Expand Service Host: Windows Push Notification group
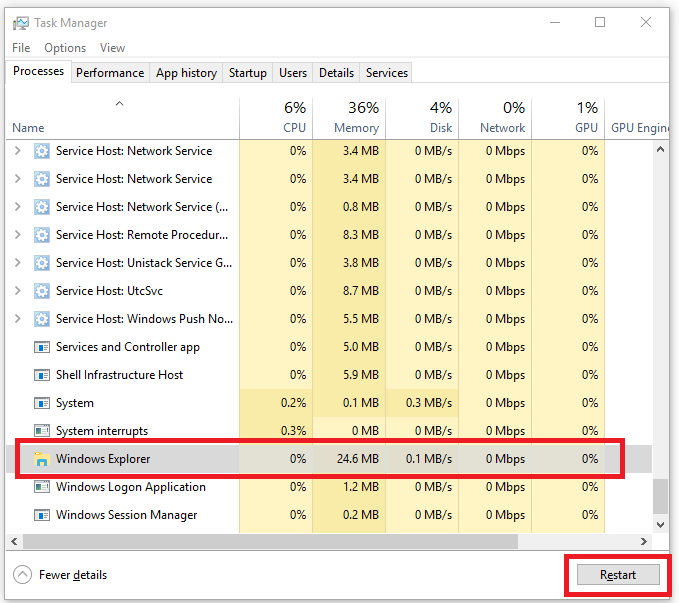Image resolution: width=679 pixels, height=603 pixels. coord(17,319)
